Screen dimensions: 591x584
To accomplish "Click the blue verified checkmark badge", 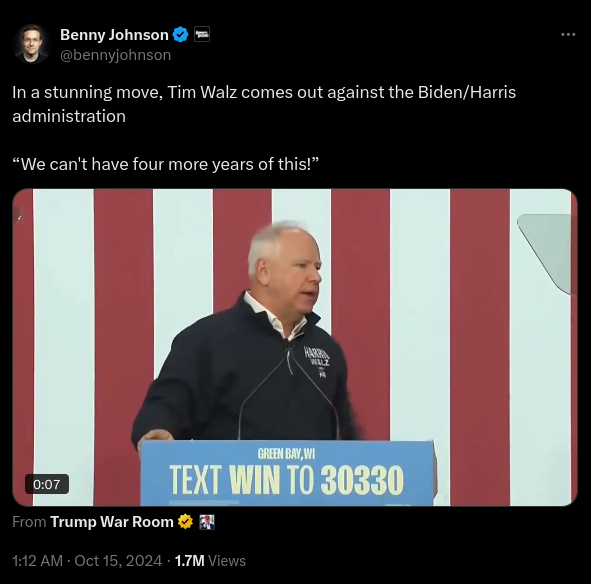I will point(180,35).
